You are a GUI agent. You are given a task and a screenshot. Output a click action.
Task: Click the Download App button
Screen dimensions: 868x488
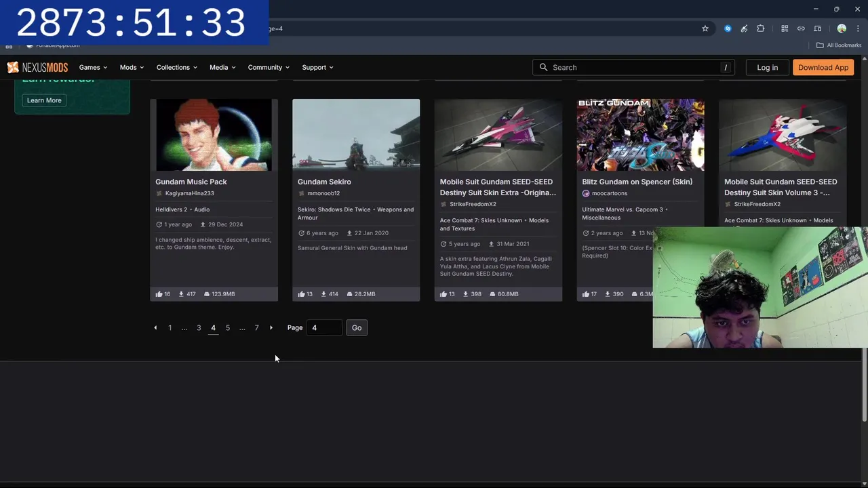(823, 67)
